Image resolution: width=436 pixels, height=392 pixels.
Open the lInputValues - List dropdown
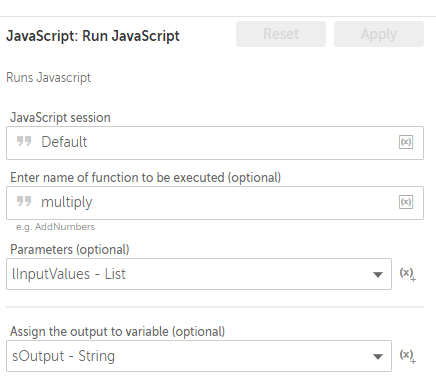199,274
